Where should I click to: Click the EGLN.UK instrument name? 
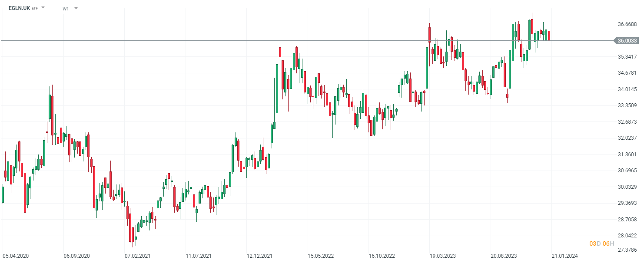tap(19, 8)
